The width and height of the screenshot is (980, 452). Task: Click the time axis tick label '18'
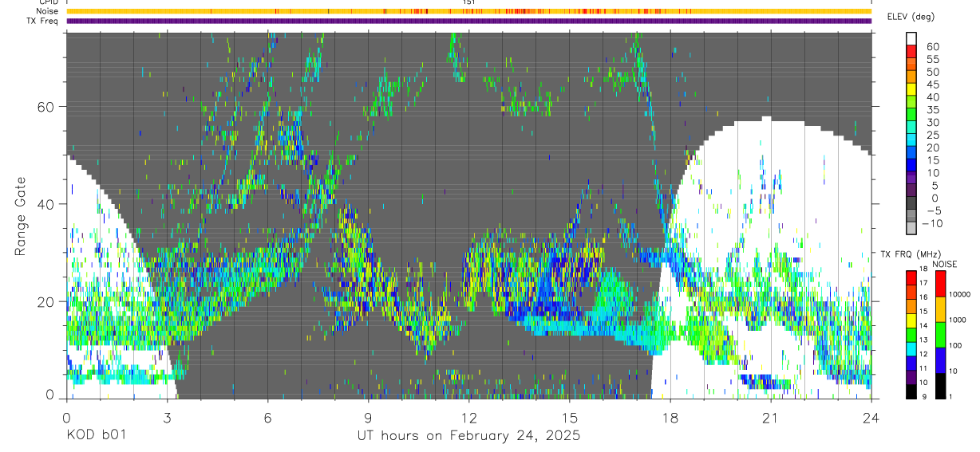[x=670, y=417]
